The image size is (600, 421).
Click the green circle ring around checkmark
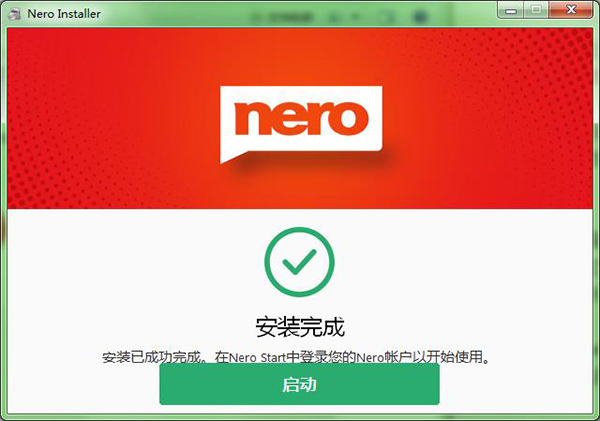tap(299, 230)
